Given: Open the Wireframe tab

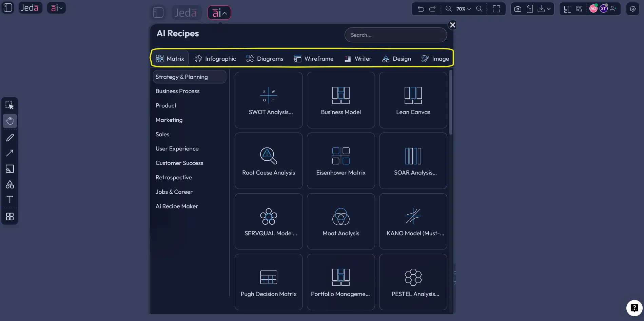Looking at the screenshot, I should point(313,59).
